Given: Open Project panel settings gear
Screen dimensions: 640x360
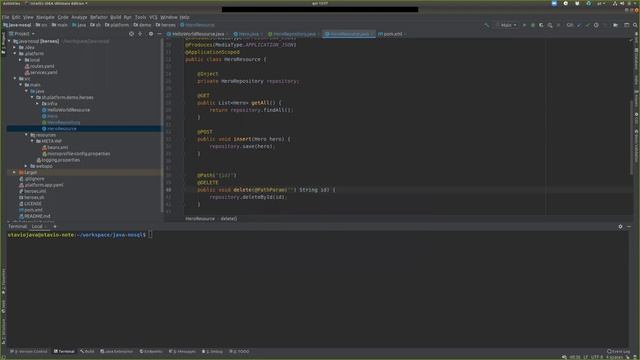Looking at the screenshot, I should click(151, 34).
